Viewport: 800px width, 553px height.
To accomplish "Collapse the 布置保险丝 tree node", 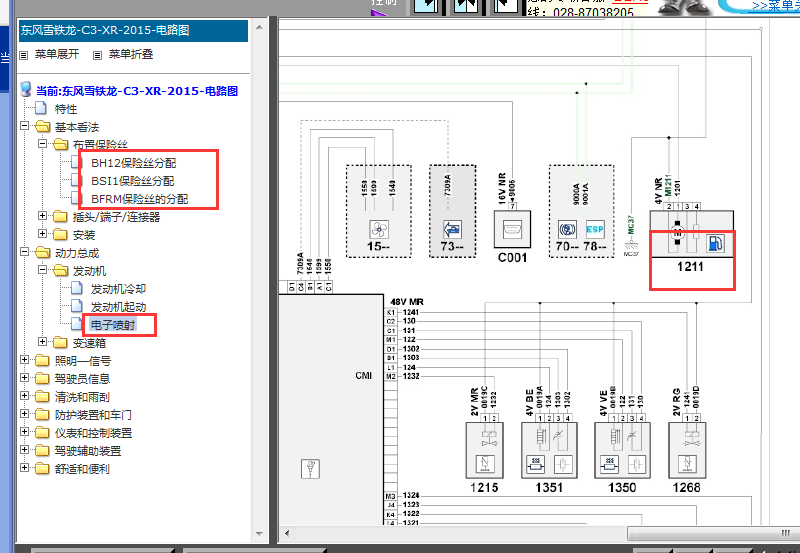I will click(x=42, y=143).
